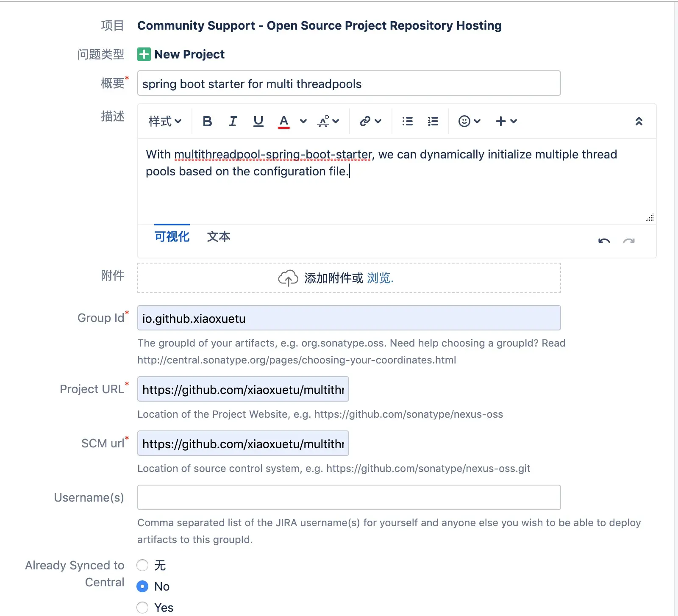Click the underlined multithreadpool-spring-boot-starter word
This screenshot has height=616, width=678.
273,155
